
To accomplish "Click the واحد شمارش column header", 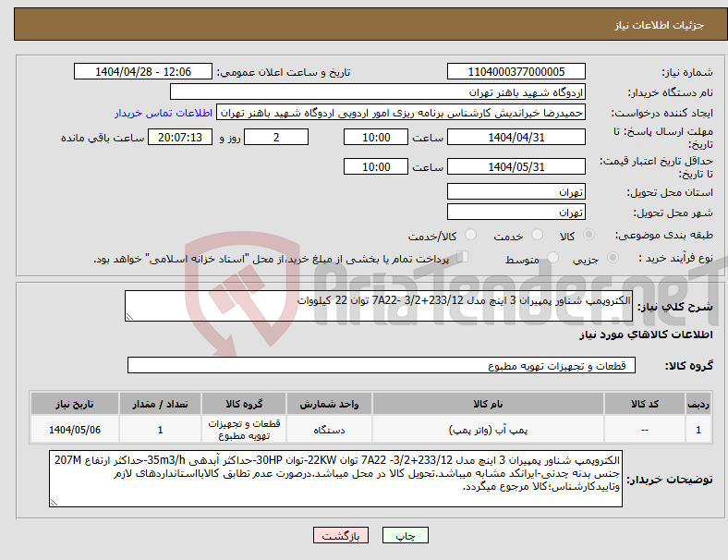I will coord(329,404).
